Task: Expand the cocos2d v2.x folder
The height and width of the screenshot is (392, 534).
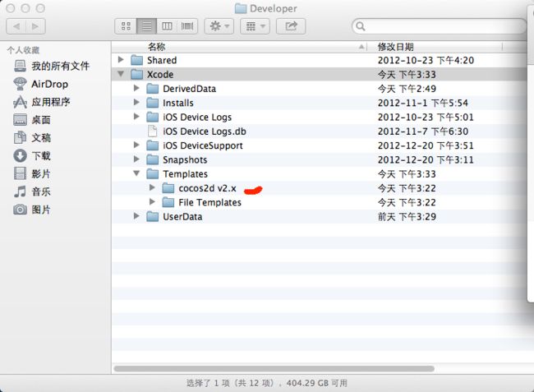Action: pyautogui.click(x=152, y=188)
